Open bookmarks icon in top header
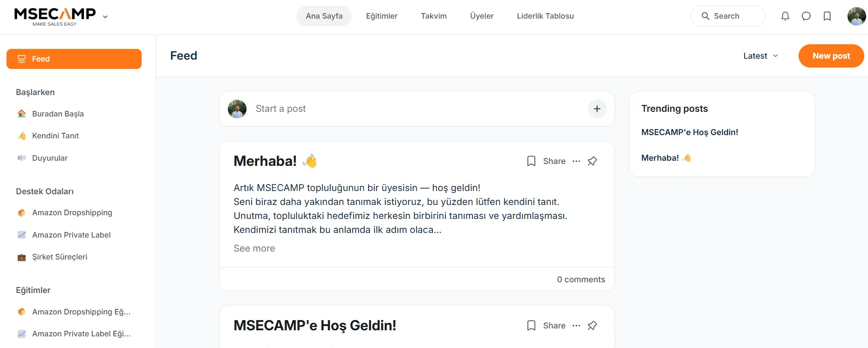868x348 pixels. [827, 16]
